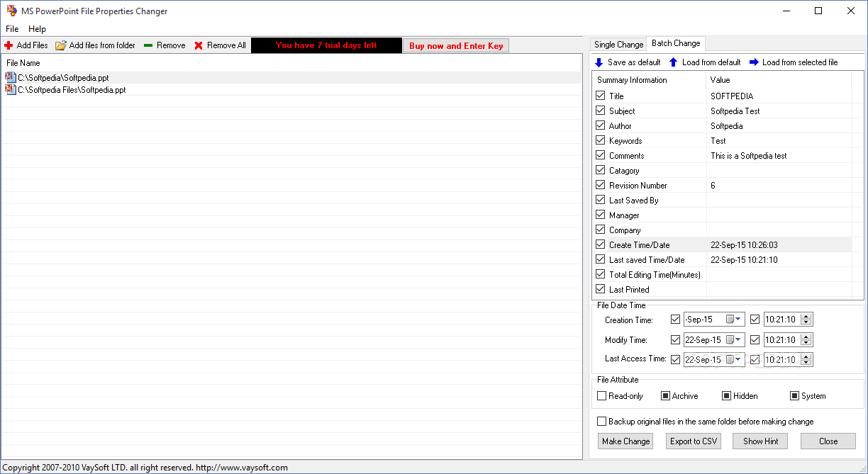Click the Make Change button

[625, 441]
